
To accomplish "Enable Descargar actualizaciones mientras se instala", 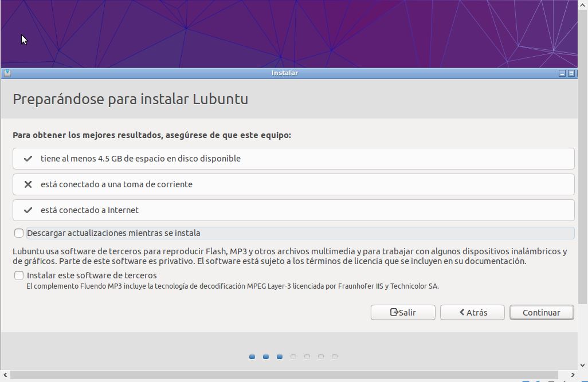I will [19, 233].
